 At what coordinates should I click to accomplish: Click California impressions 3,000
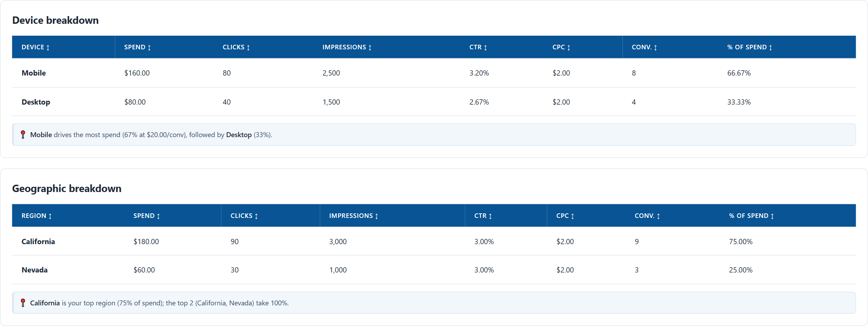tap(338, 242)
